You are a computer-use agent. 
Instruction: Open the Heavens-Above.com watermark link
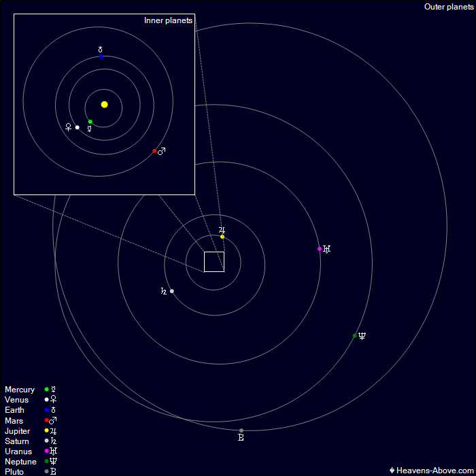point(430,470)
